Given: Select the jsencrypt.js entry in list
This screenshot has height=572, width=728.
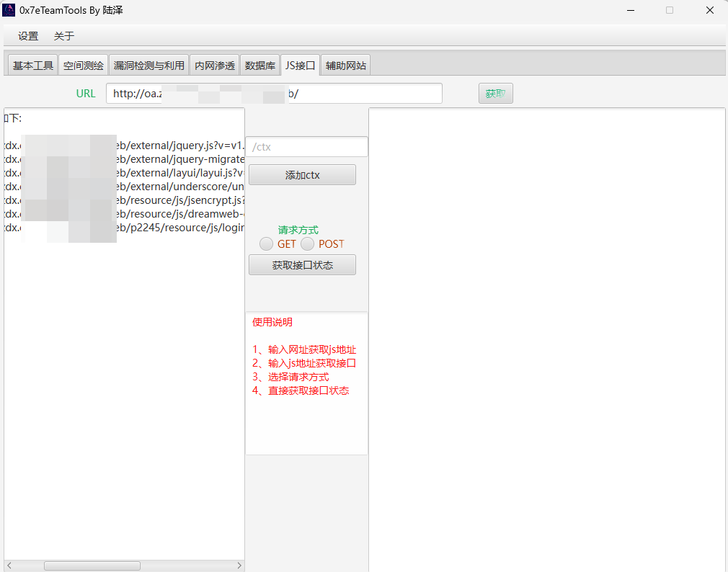Looking at the screenshot, I should [180, 200].
